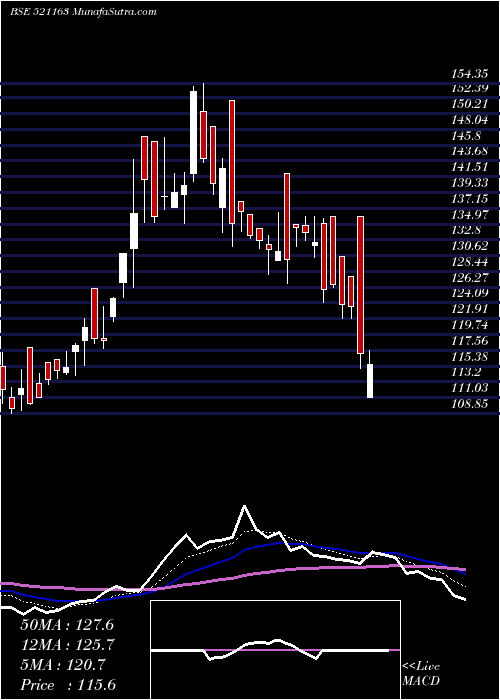Screen dimensions: 500x700
Task: Click the 115.38 price level label
Action: click(x=468, y=357)
